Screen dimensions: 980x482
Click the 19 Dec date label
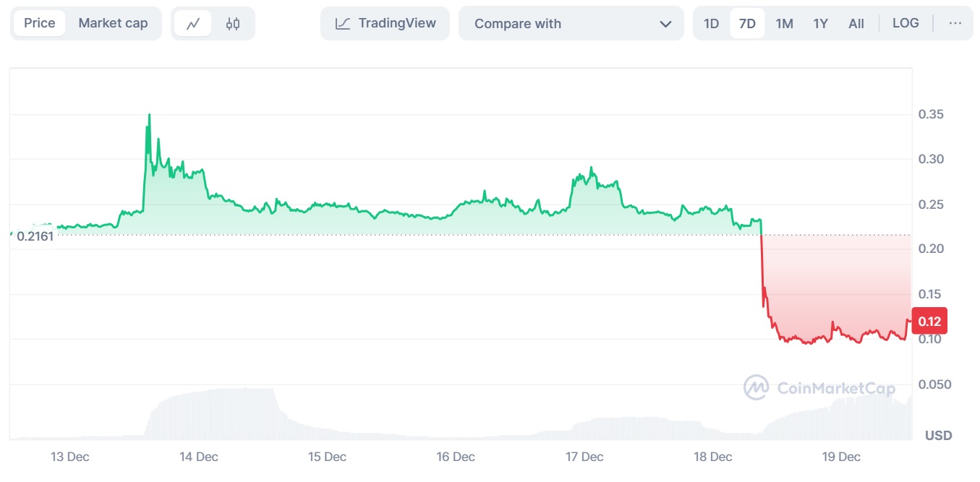pos(841,457)
